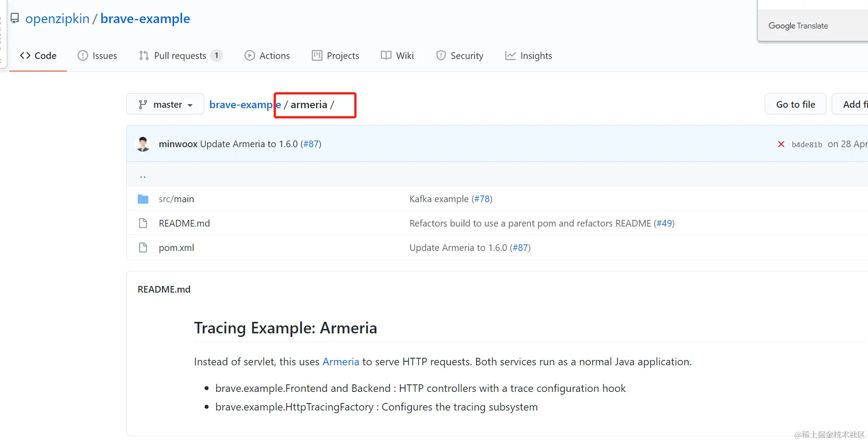Switch to the Code tab

pos(38,56)
